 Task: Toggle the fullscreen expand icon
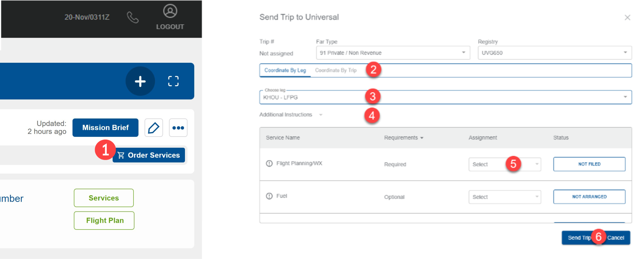pyautogui.click(x=173, y=81)
